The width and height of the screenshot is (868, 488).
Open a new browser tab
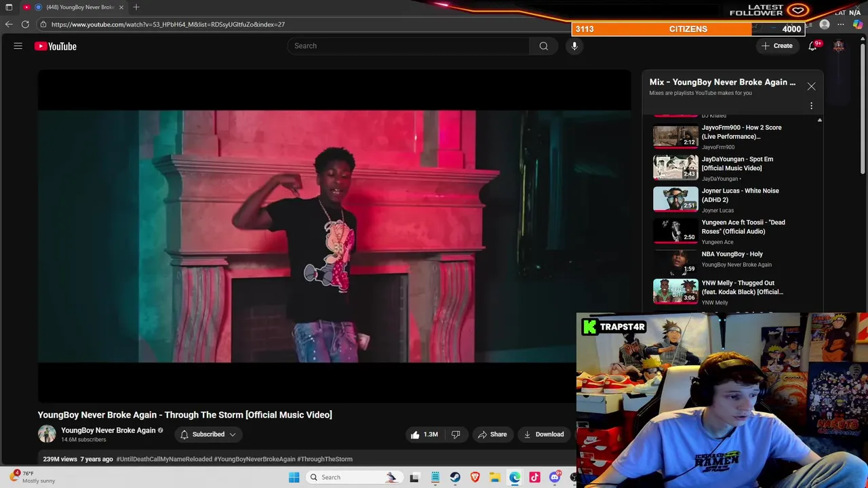(x=136, y=7)
